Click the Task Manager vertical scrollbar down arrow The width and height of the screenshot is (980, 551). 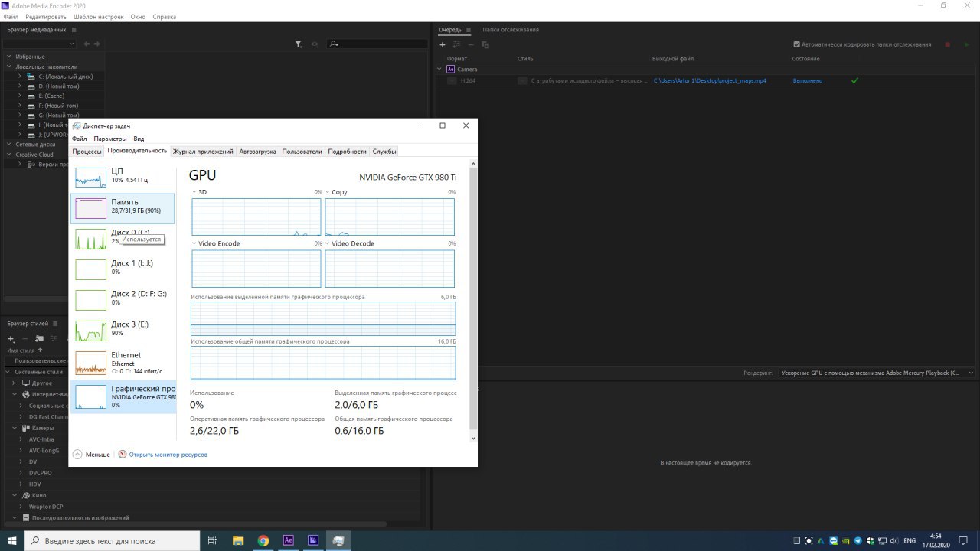(x=473, y=438)
